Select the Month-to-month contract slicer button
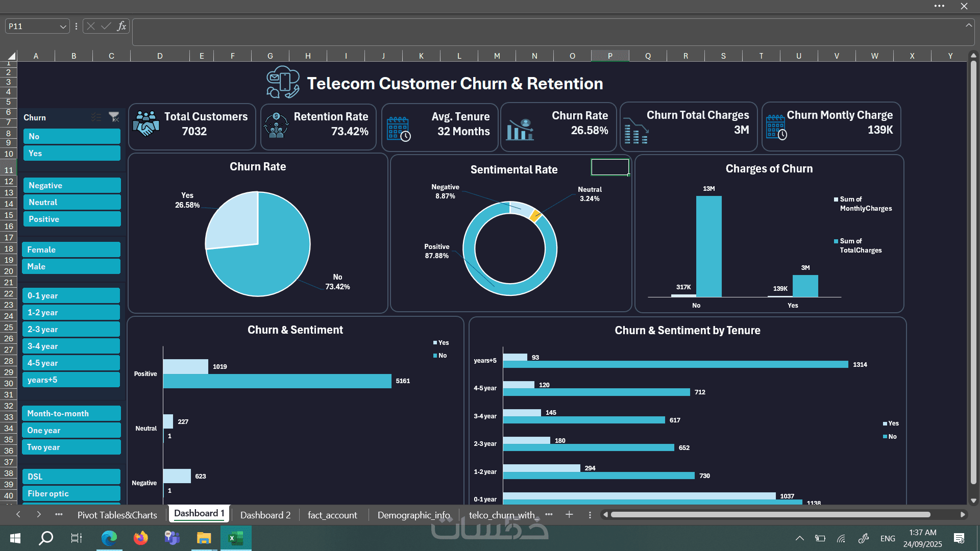 click(x=71, y=413)
